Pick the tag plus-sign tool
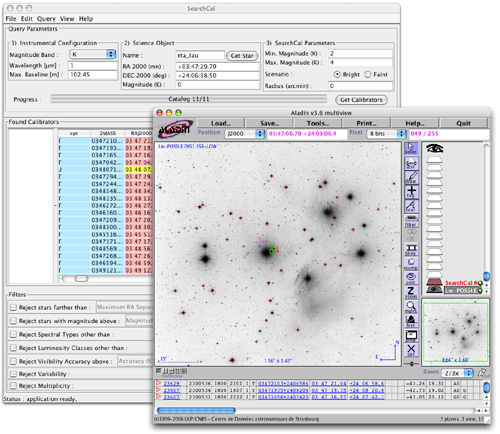500x434 pixels. tap(411, 192)
